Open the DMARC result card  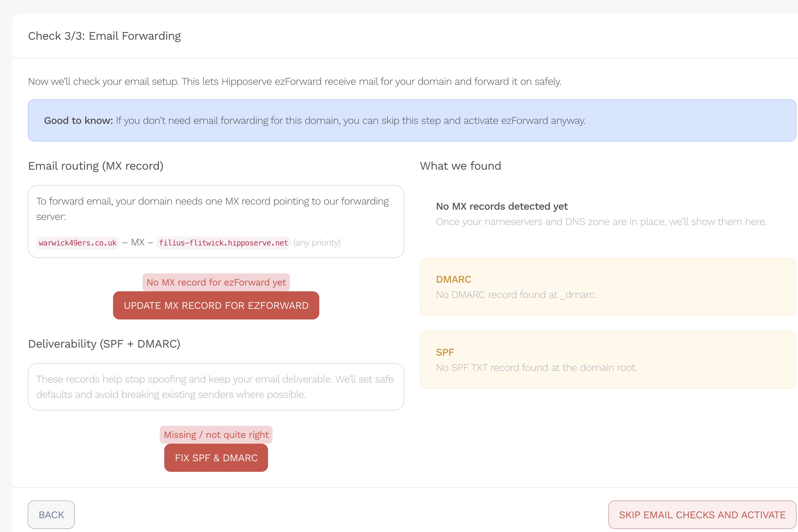click(x=607, y=287)
